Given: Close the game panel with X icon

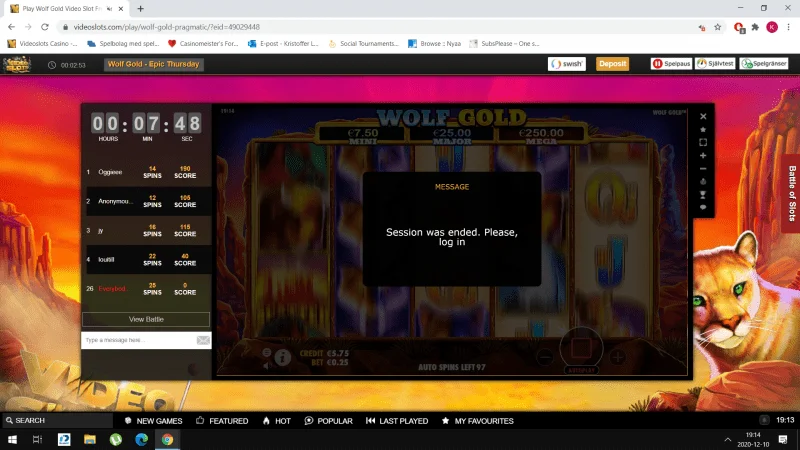Looking at the screenshot, I should (x=703, y=116).
